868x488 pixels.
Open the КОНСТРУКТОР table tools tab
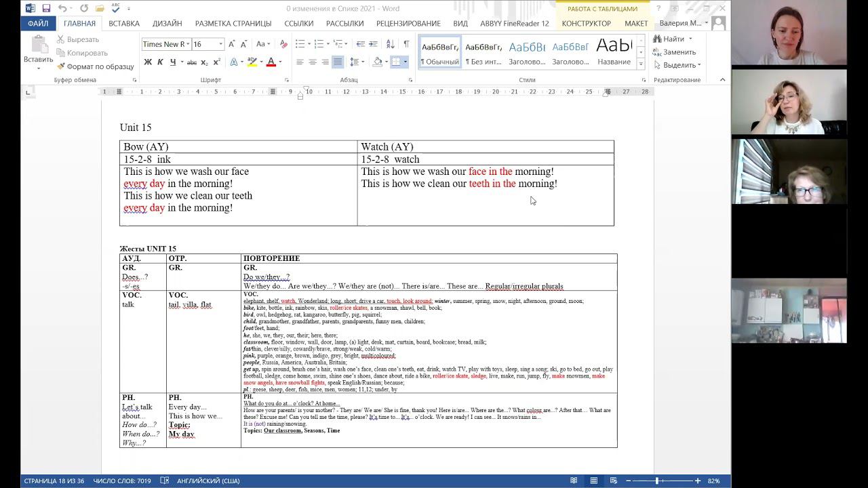click(x=587, y=23)
